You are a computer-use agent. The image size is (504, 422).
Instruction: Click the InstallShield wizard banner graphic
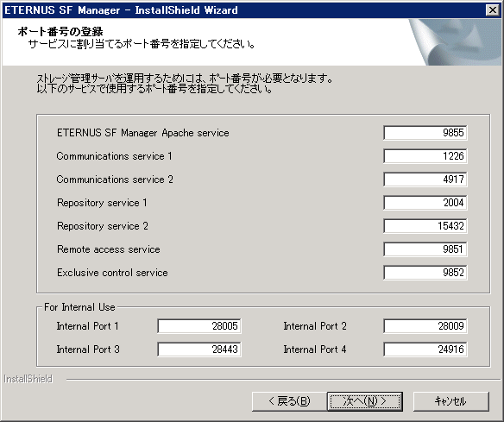455,42
